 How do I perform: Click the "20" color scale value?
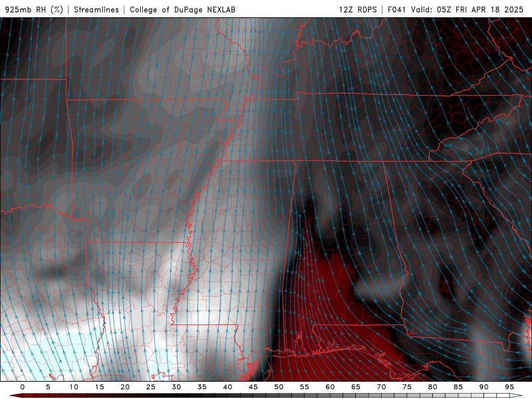125,387
